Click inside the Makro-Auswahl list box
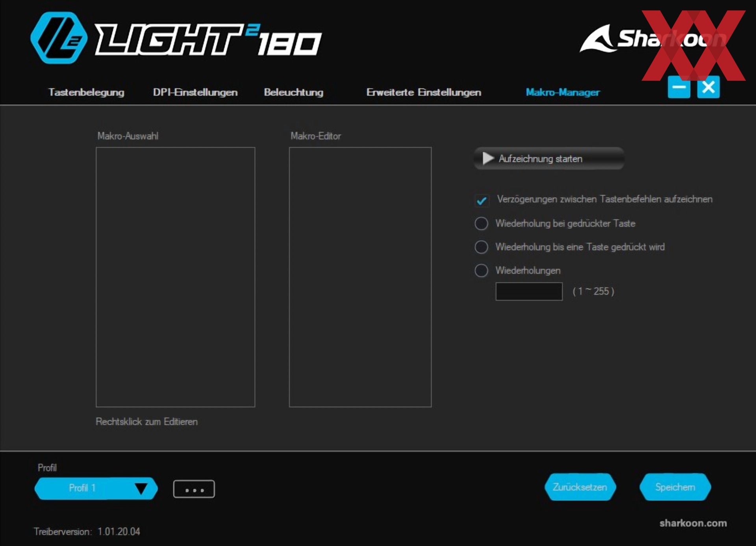 176,277
